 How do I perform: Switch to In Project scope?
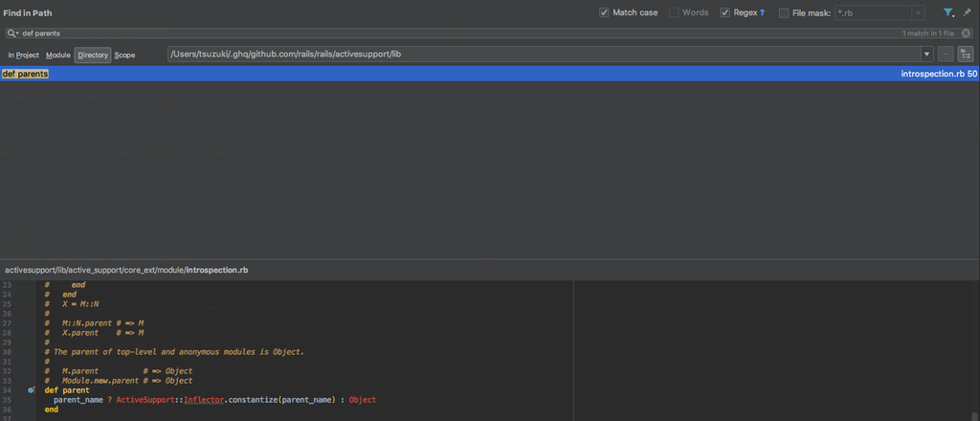coord(24,55)
